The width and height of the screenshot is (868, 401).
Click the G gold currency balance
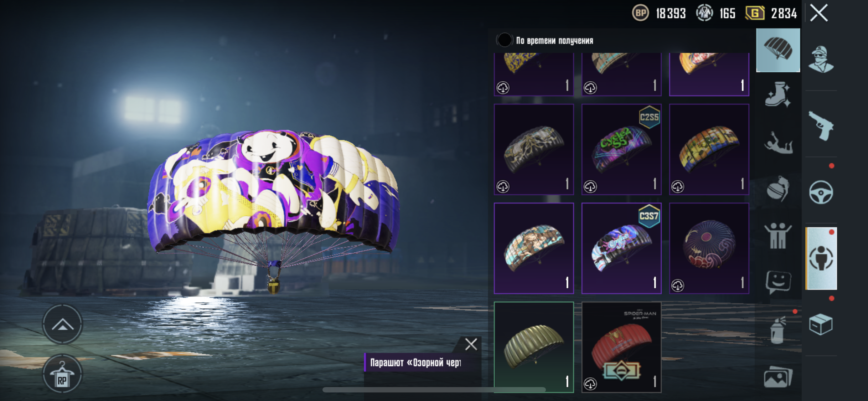[x=771, y=14]
